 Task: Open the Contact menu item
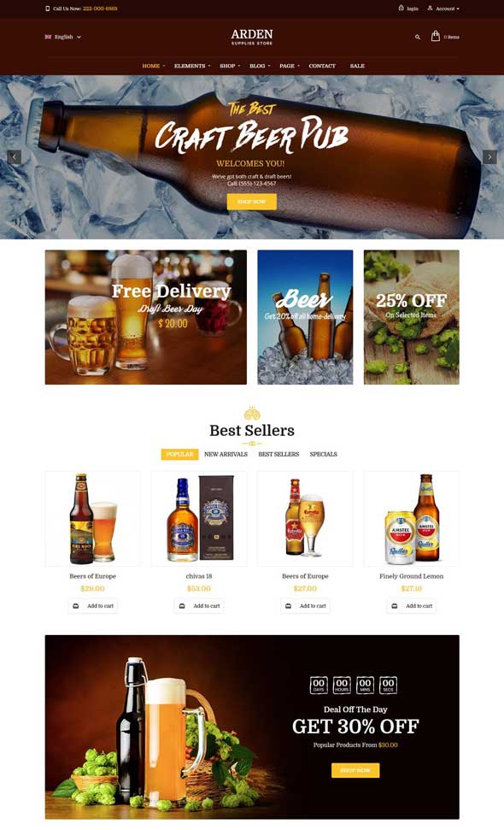tap(322, 66)
